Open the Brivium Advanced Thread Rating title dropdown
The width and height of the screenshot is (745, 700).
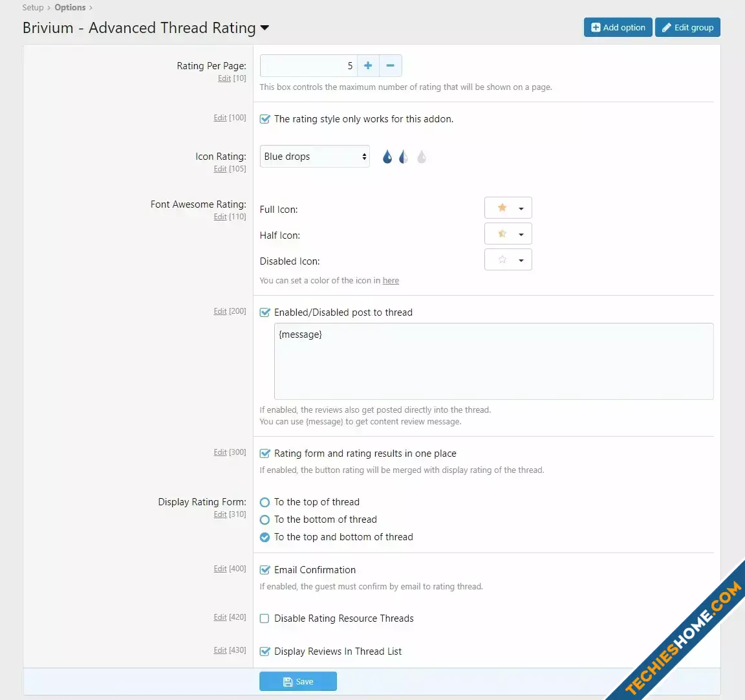coord(265,28)
